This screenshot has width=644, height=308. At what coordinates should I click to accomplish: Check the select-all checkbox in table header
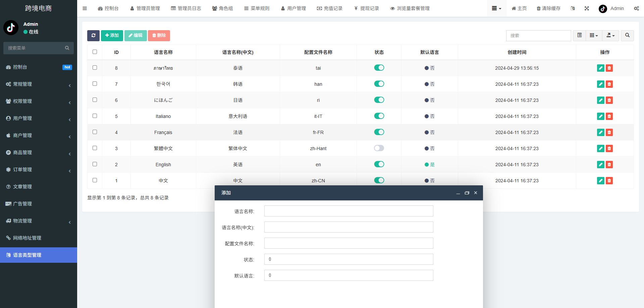point(95,52)
